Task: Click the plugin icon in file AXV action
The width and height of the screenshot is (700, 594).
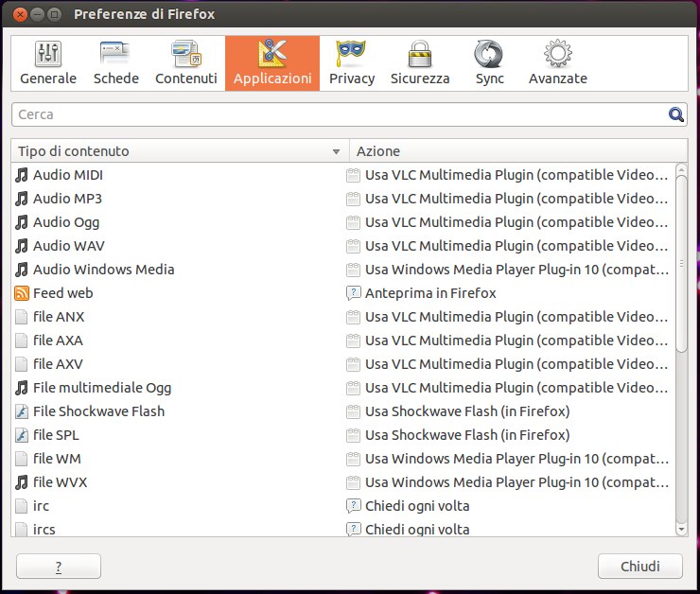Action: (353, 364)
